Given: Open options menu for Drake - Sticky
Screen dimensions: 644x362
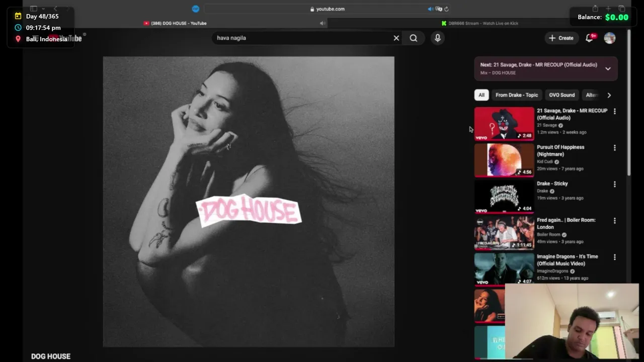Looking at the screenshot, I should [x=614, y=184].
